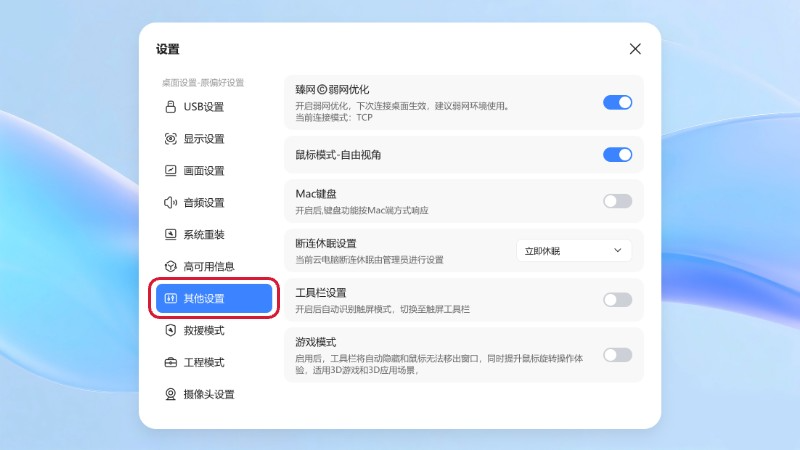Expand the 断连休眠设置 dropdown arrow
The image size is (800, 450).
[x=617, y=251]
